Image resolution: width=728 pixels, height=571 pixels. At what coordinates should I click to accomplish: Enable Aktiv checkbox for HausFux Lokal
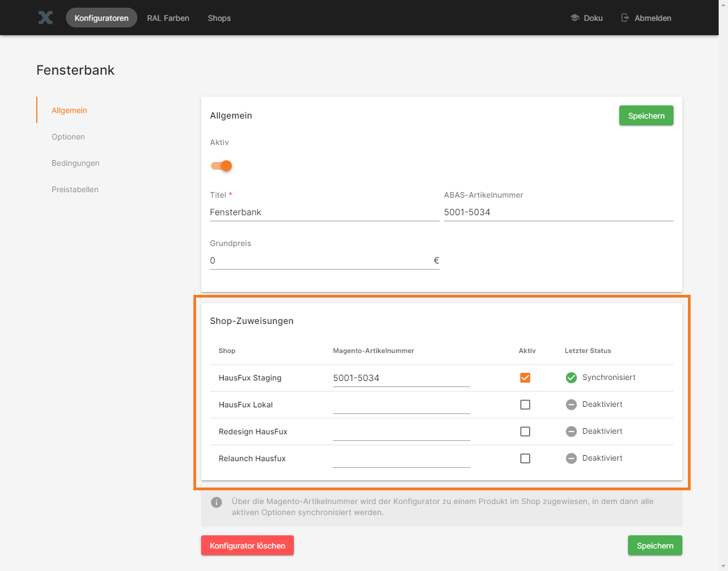(x=525, y=405)
